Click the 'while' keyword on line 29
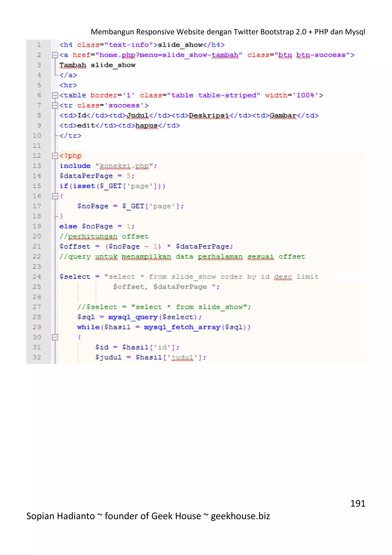Image resolution: width=392 pixels, height=555 pixels. tap(88, 327)
